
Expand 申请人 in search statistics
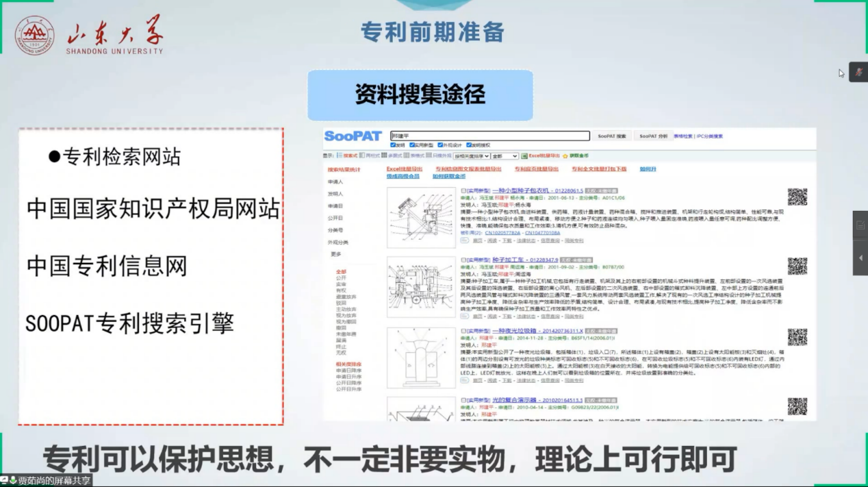pyautogui.click(x=335, y=182)
